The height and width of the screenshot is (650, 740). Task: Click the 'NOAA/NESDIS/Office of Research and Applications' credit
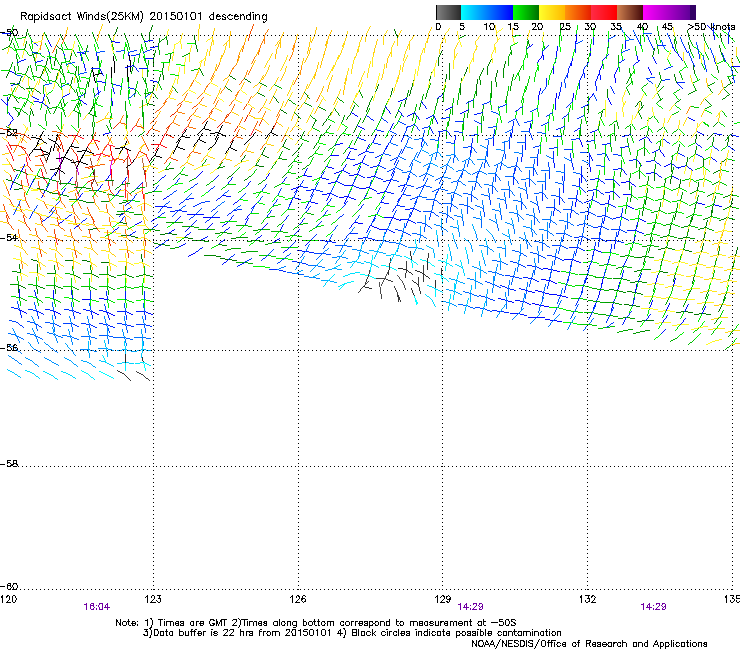coord(589,644)
